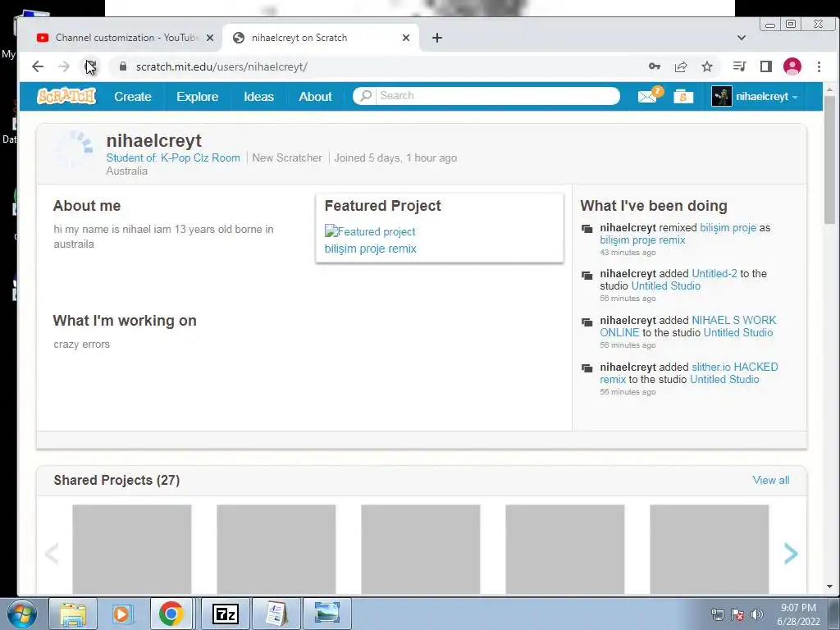Click the 'crazy errors' status text
This screenshot has height=630, width=840.
coord(81,345)
